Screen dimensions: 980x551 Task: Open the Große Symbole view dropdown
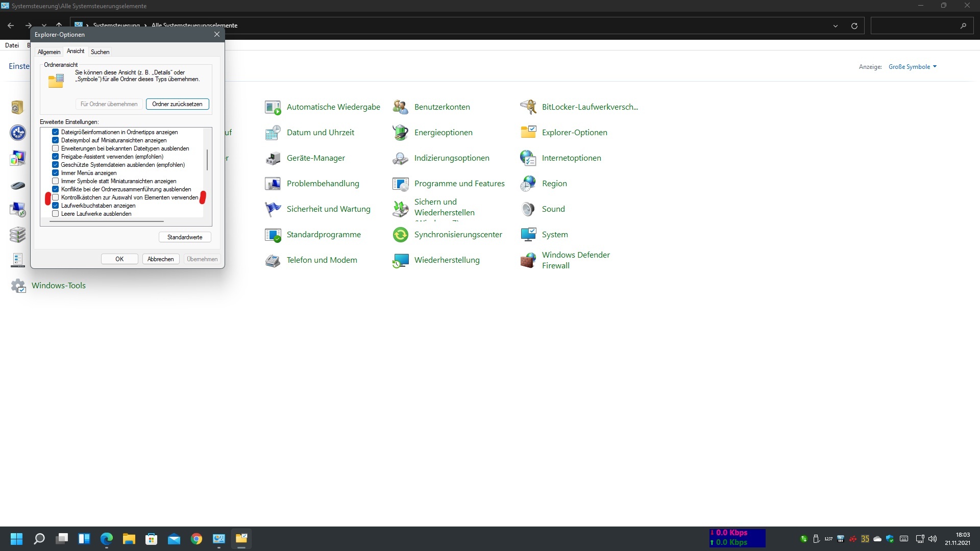pyautogui.click(x=913, y=67)
